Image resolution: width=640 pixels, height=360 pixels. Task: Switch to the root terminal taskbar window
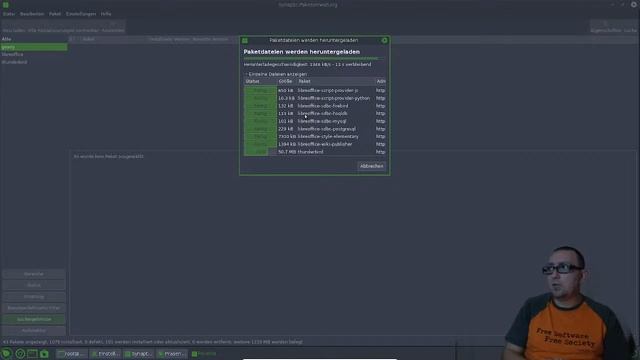(x=72, y=354)
